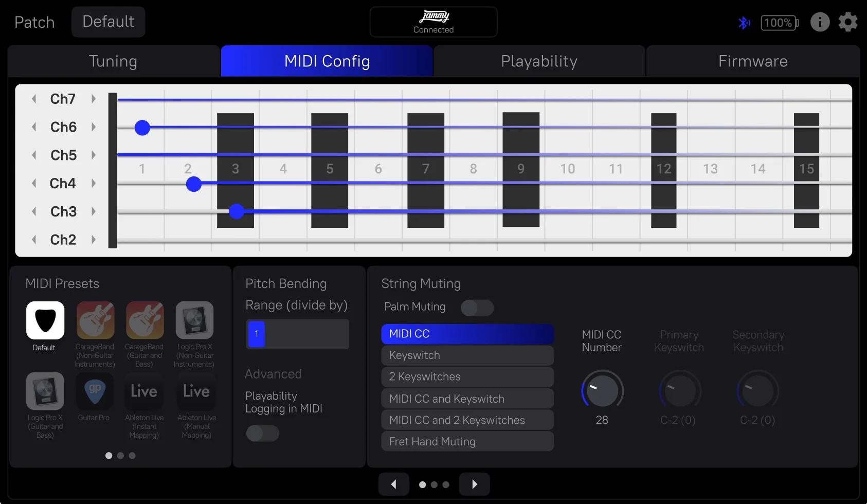
Task: Pick the Guitar Pro preset icon
Action: tap(95, 391)
